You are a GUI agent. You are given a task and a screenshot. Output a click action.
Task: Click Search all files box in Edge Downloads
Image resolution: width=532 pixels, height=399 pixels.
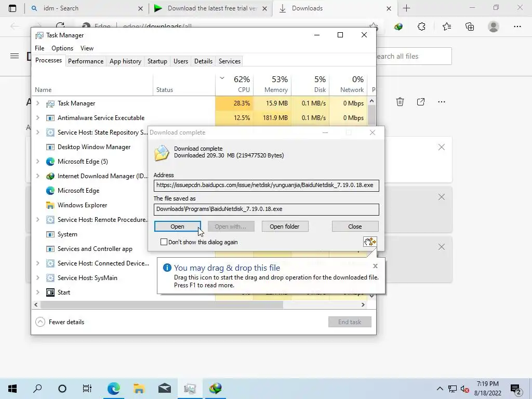click(x=414, y=56)
